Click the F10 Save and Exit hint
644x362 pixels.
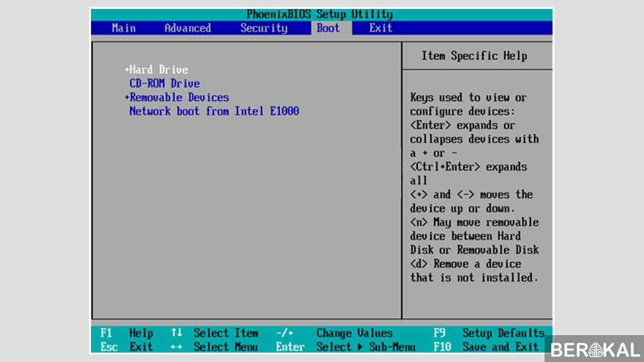(486, 347)
